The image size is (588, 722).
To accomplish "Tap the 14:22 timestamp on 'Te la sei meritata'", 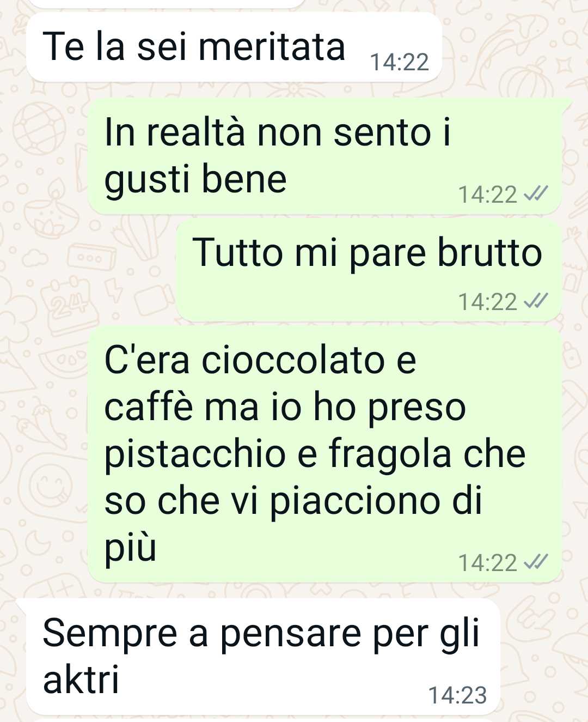I will 399,62.
